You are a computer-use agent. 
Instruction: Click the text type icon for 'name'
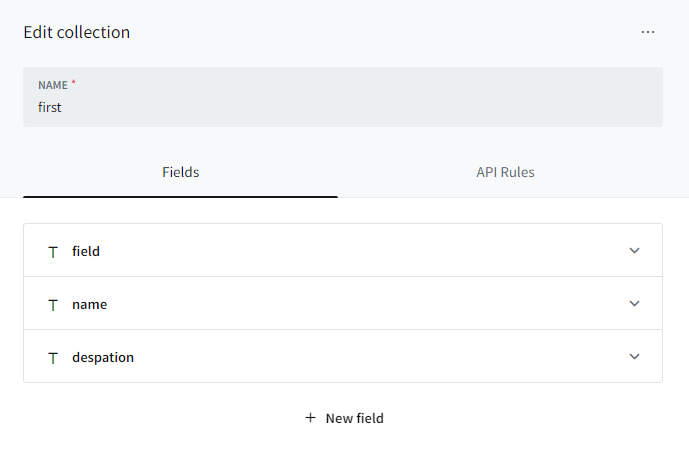53,304
